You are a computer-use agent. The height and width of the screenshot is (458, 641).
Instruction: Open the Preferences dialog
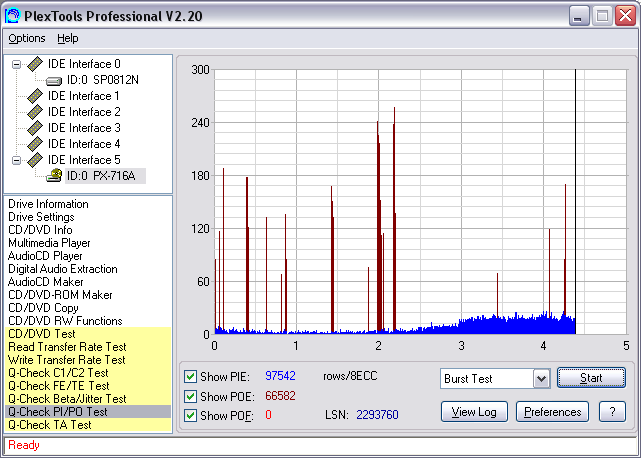pos(552,412)
